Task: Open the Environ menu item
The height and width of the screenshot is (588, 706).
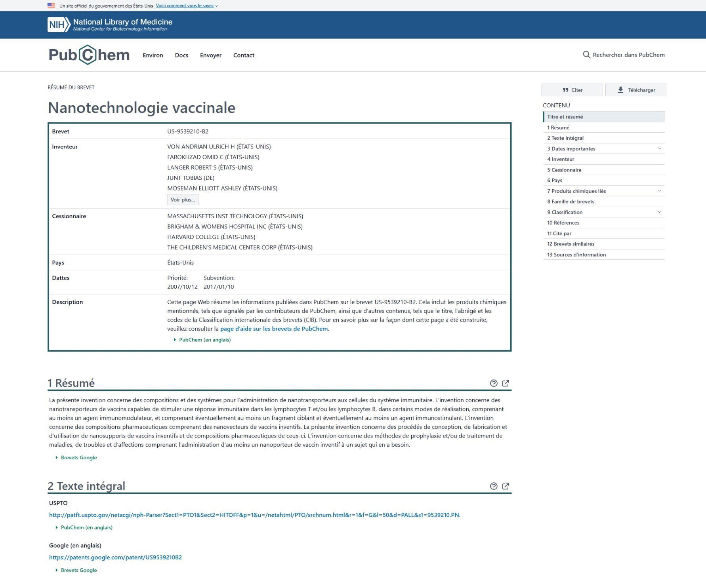Action: (x=153, y=55)
